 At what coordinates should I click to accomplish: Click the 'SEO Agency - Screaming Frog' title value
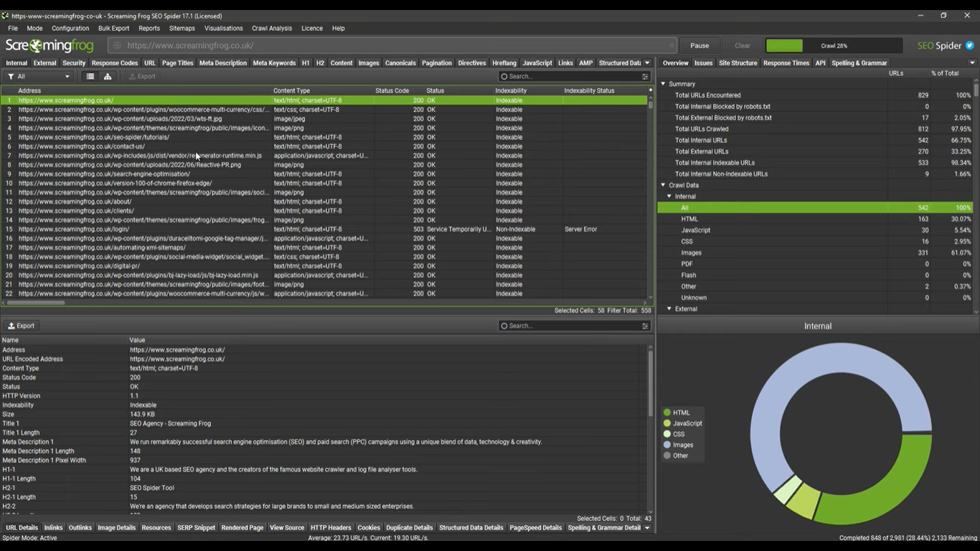click(170, 423)
